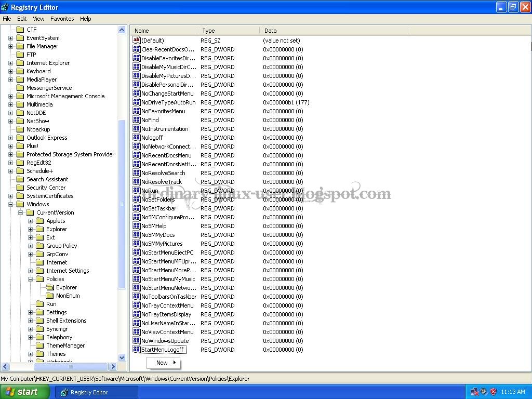Click the DWORD icon beside NoFavoritesMenu
The image size is (532, 399).
pyautogui.click(x=137, y=111)
